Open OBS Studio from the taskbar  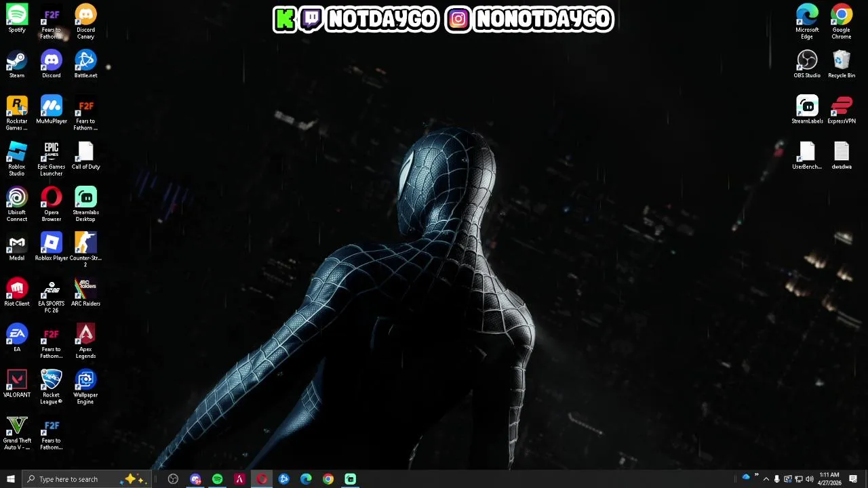pos(173,479)
